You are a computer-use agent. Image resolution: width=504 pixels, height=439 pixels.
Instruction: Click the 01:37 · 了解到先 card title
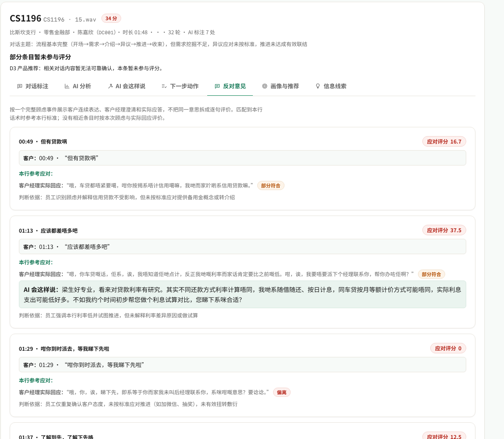point(56,437)
